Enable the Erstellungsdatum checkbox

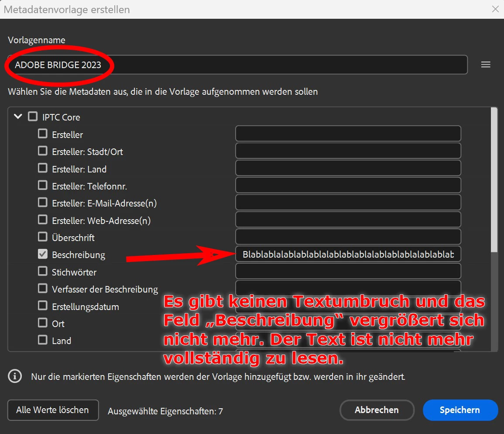click(42, 306)
